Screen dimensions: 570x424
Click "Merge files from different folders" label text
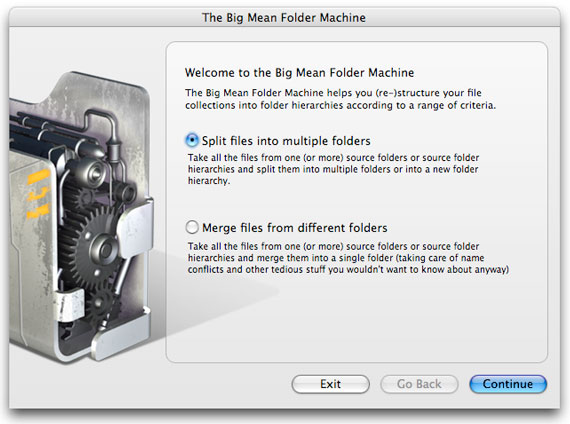tap(295, 228)
